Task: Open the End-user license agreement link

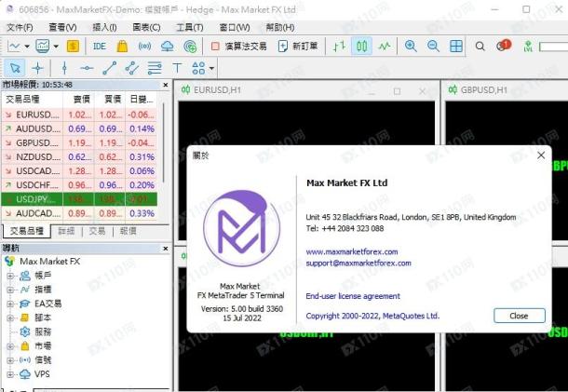Action: click(x=353, y=296)
